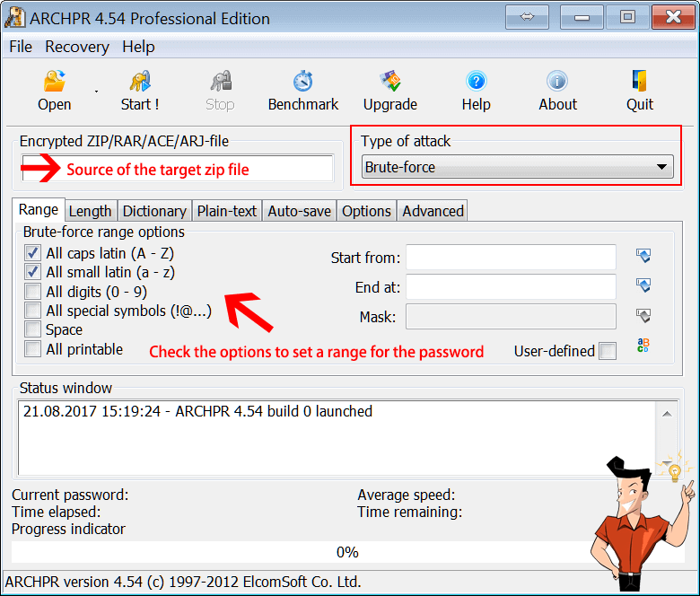Open the File menu
700x596 pixels.
(21, 47)
